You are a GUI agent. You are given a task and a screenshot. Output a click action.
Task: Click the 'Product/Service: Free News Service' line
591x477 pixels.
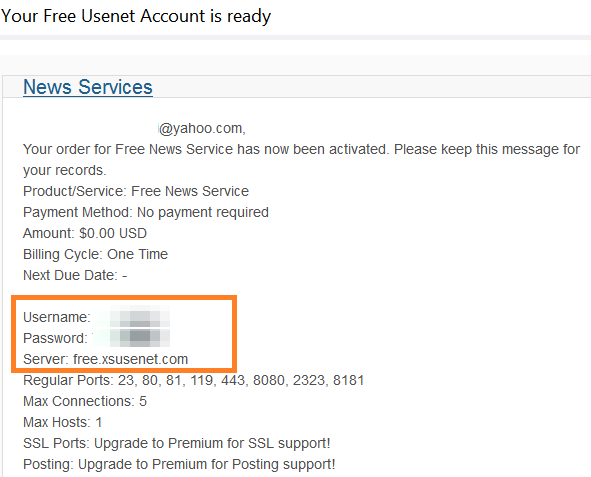(136, 191)
